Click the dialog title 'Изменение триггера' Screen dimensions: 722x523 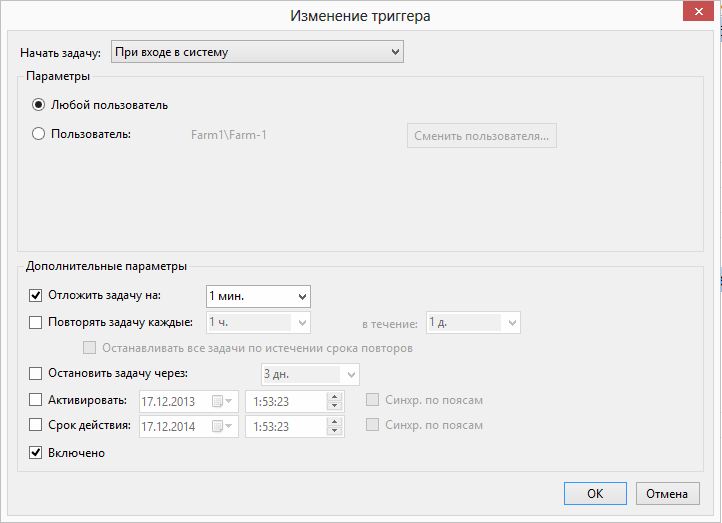(x=360, y=16)
